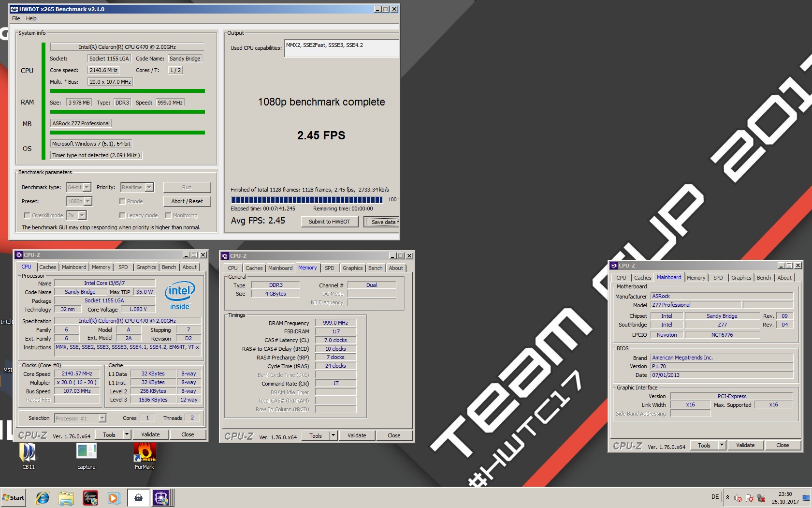Click the Level 3 '1536 KBytes' cache value

point(153,400)
